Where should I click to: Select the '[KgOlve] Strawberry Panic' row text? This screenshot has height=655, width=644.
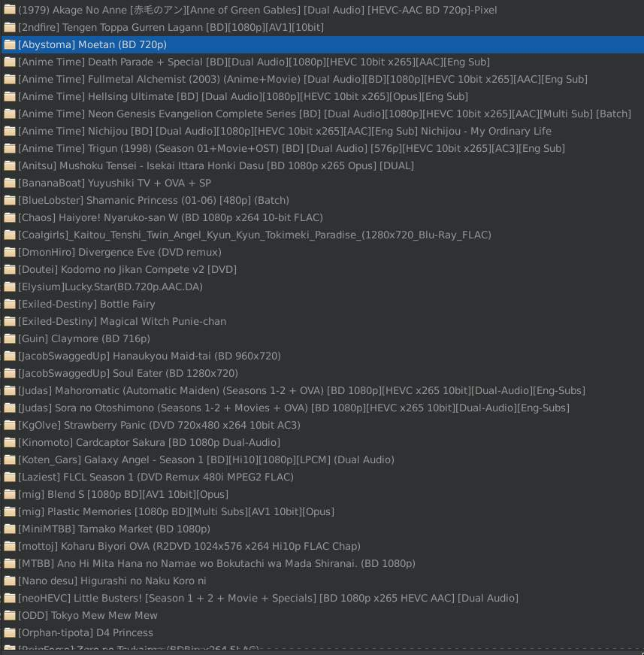(159, 425)
